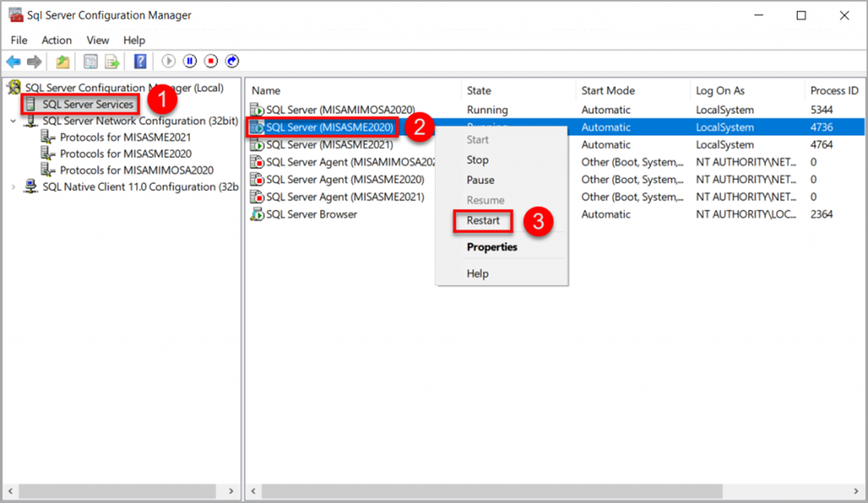Screen dimensions: 868x503
Task: Click the Restart Service toolbar icon
Action: tap(232, 62)
